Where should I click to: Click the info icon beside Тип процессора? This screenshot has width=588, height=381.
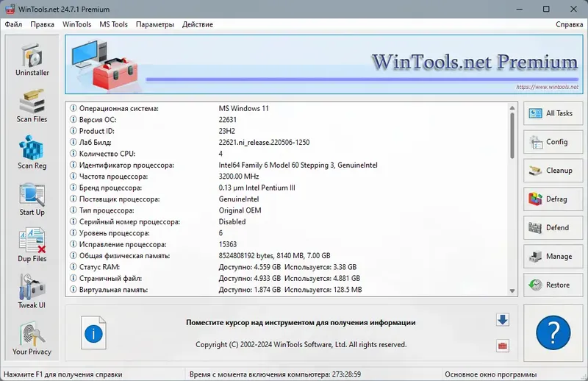pyautogui.click(x=73, y=210)
